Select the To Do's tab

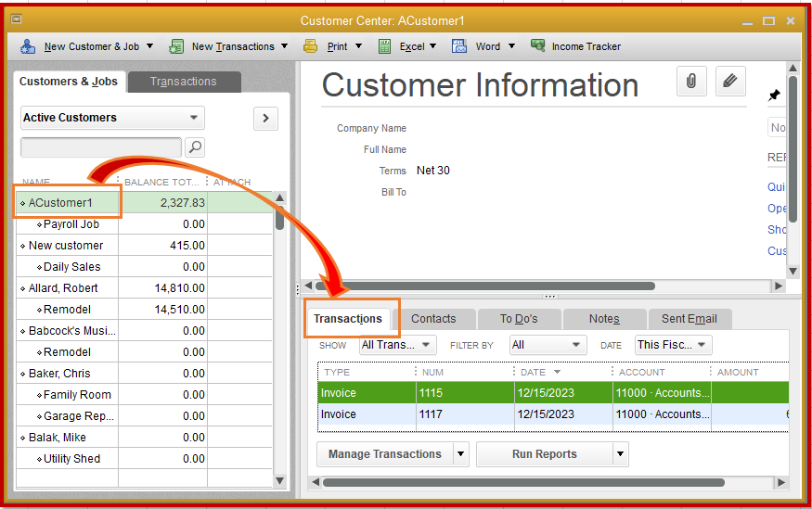[519, 319]
